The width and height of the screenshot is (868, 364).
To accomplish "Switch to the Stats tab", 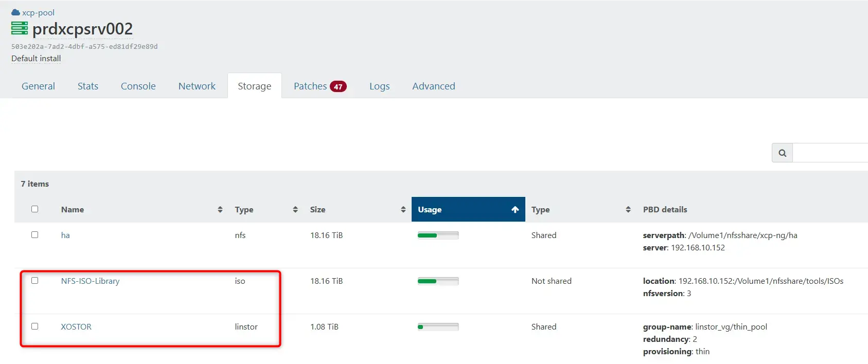I will click(x=88, y=86).
